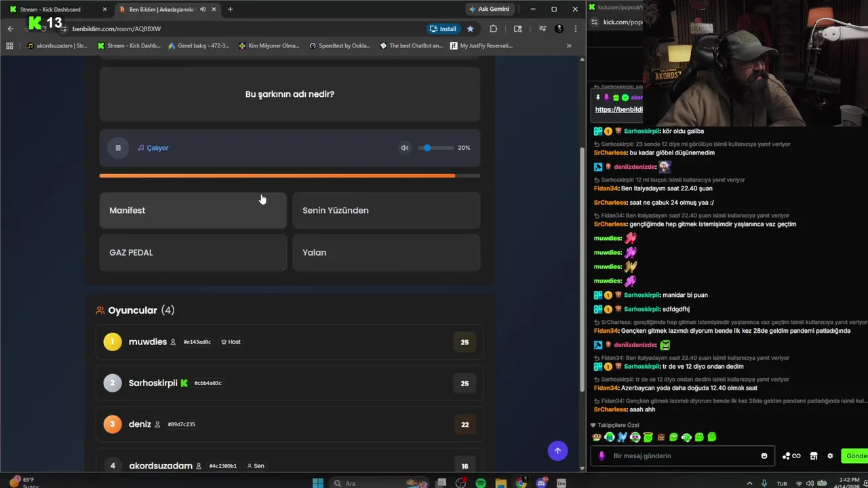The image size is (868, 488).
Task: Mute the Ben Bildim tab audio icon
Action: click(202, 9)
